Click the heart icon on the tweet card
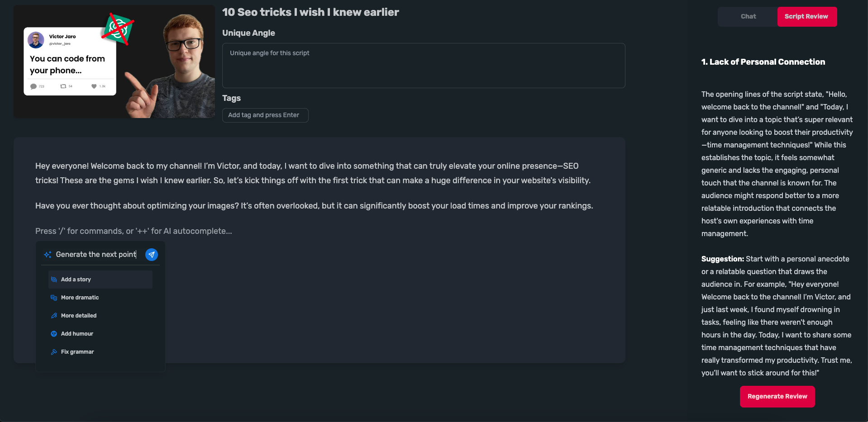Screen dimensions: 868x422 pyautogui.click(x=94, y=86)
